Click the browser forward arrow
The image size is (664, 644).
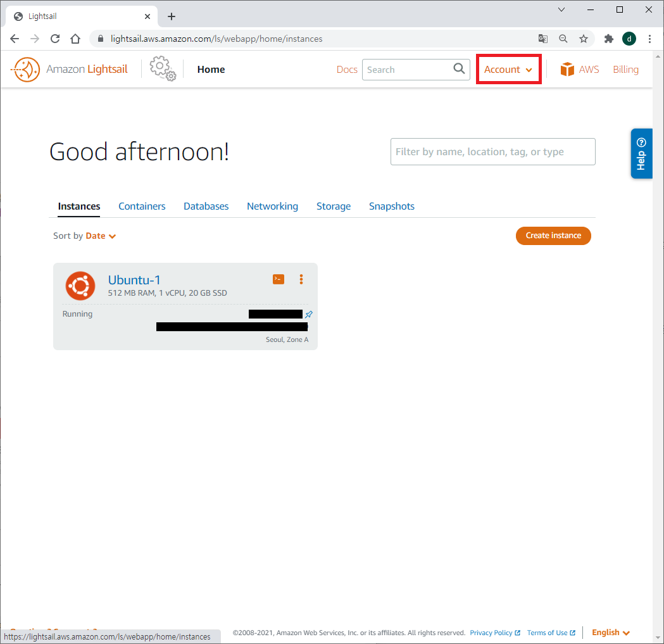tap(35, 39)
